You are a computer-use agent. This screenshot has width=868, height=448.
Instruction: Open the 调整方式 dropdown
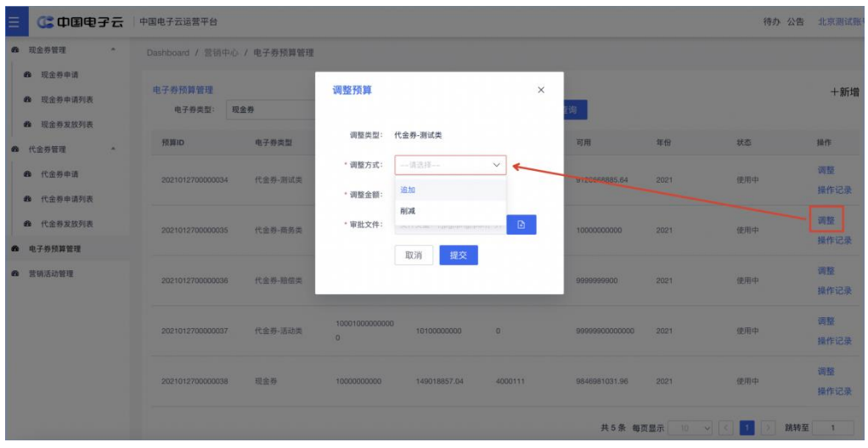[x=451, y=165]
